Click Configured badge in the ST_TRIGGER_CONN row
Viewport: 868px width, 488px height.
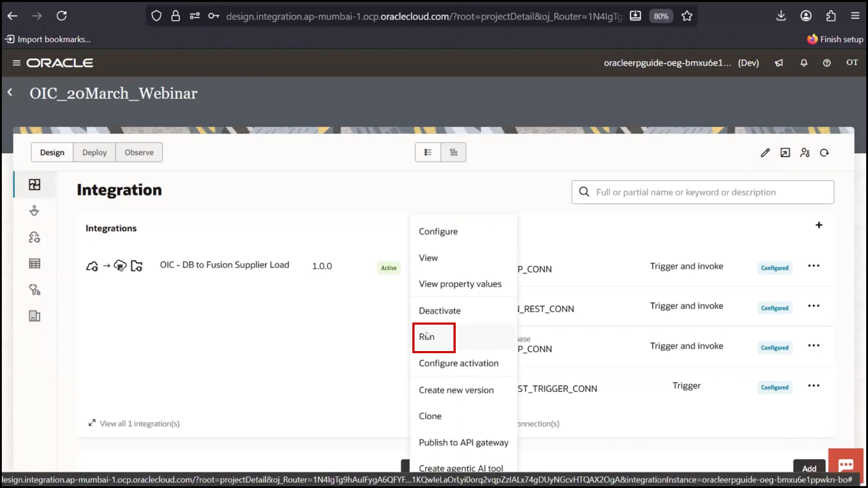click(774, 387)
